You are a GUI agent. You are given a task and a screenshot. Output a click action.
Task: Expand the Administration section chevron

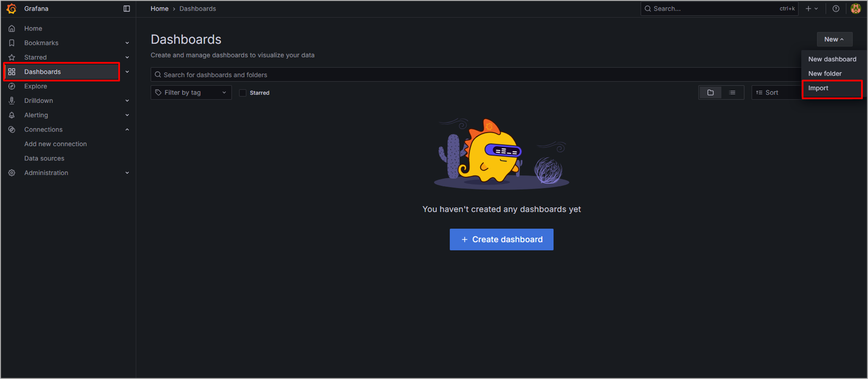(127, 173)
